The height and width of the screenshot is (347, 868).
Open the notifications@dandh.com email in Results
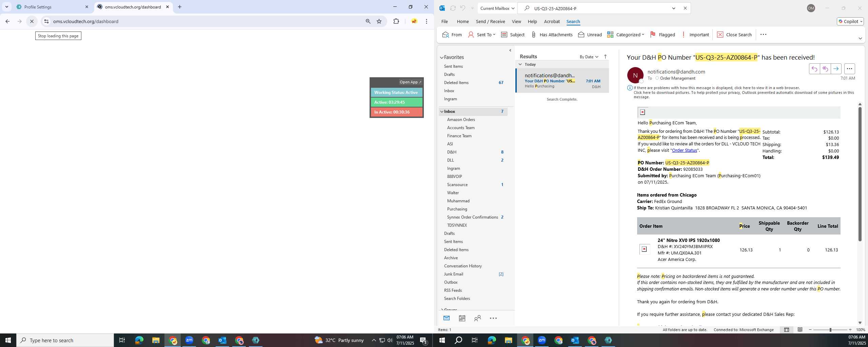coord(562,81)
